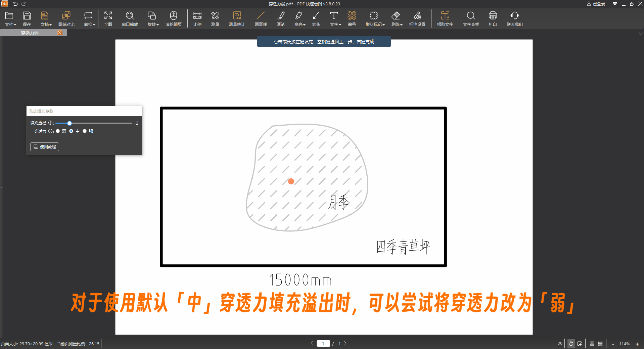Click the 四季青草坪 label in drawing
The height and width of the screenshot is (349, 644).
coord(403,247)
